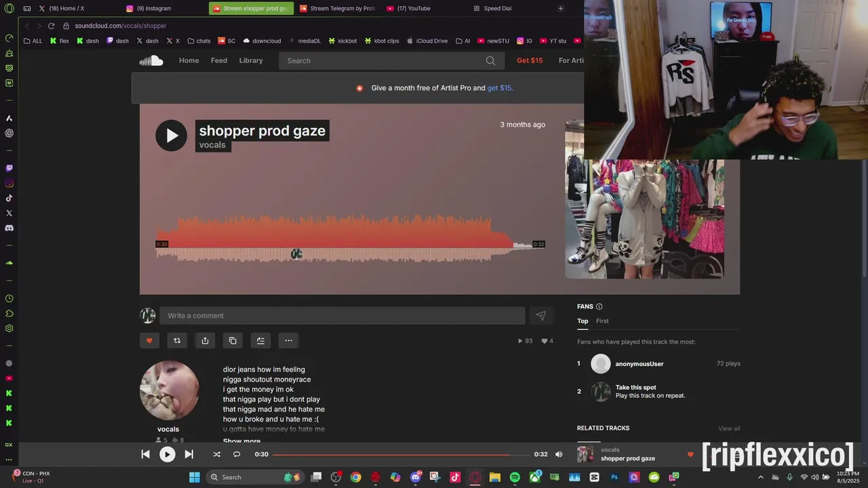Open the ALL bookmarks folder

[33, 41]
